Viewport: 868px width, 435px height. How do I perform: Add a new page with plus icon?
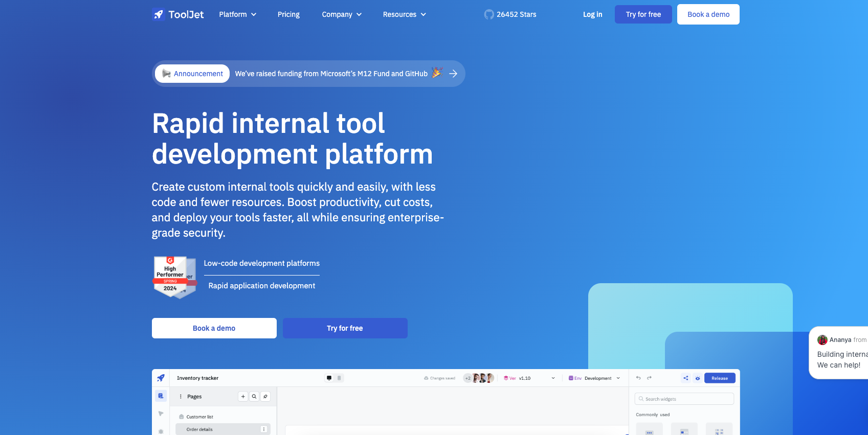point(243,397)
